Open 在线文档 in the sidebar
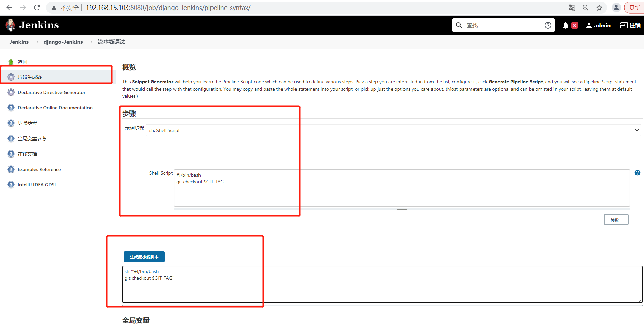The width and height of the screenshot is (644, 333). click(27, 154)
